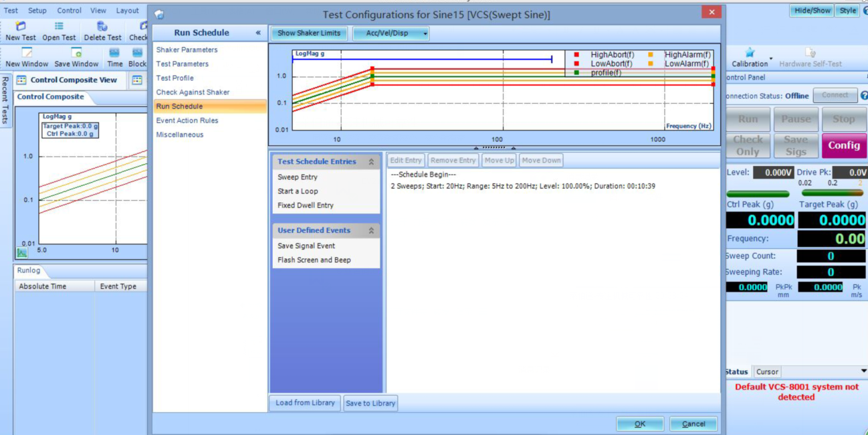Click the Style button
This screenshot has height=435, width=868.
848,11
